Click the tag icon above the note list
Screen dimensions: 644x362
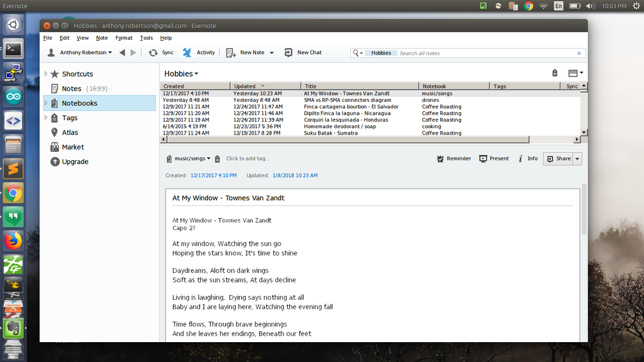(554, 73)
